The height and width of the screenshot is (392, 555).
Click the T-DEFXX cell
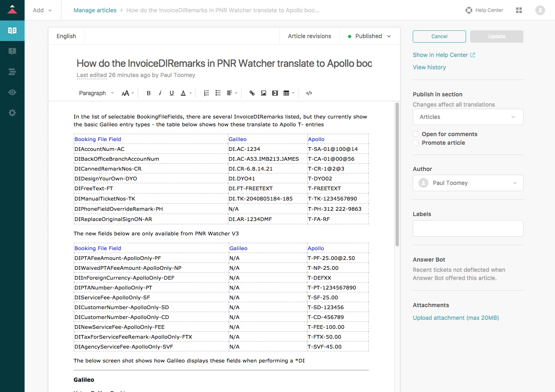click(338, 278)
